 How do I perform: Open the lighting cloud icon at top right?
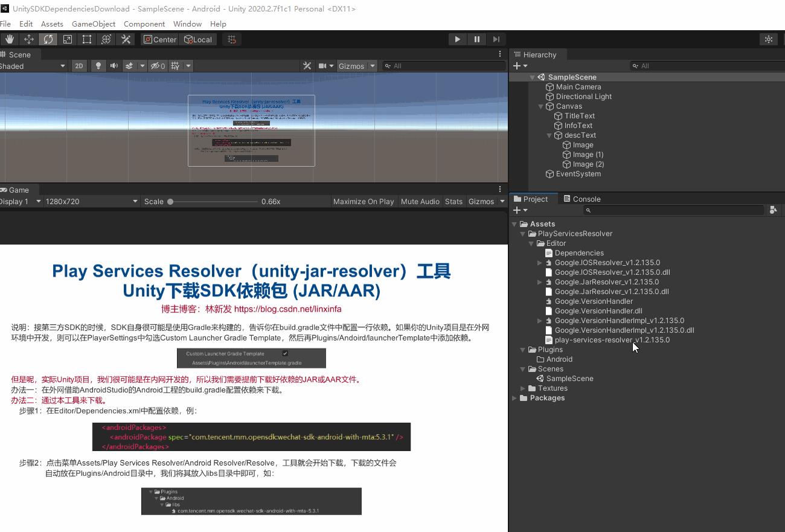pyautogui.click(x=768, y=39)
